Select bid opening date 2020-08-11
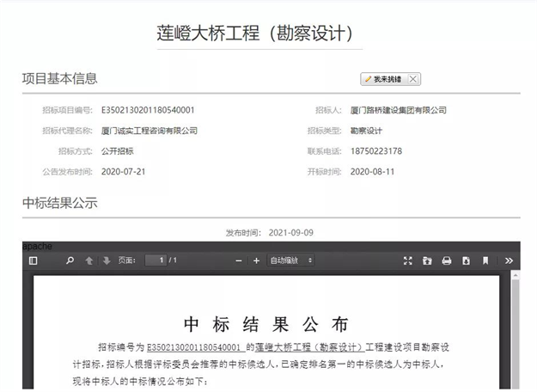Viewport: 537px width, 392px height. 372,172
